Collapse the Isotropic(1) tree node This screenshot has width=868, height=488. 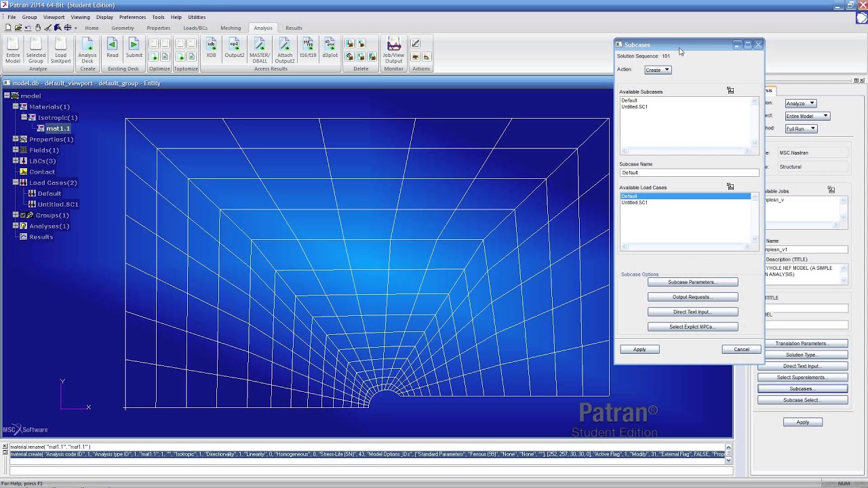[x=24, y=117]
